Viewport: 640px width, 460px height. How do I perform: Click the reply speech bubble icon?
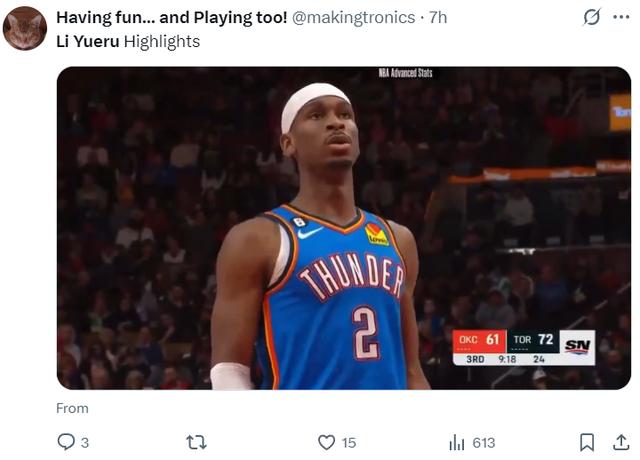pos(66,442)
